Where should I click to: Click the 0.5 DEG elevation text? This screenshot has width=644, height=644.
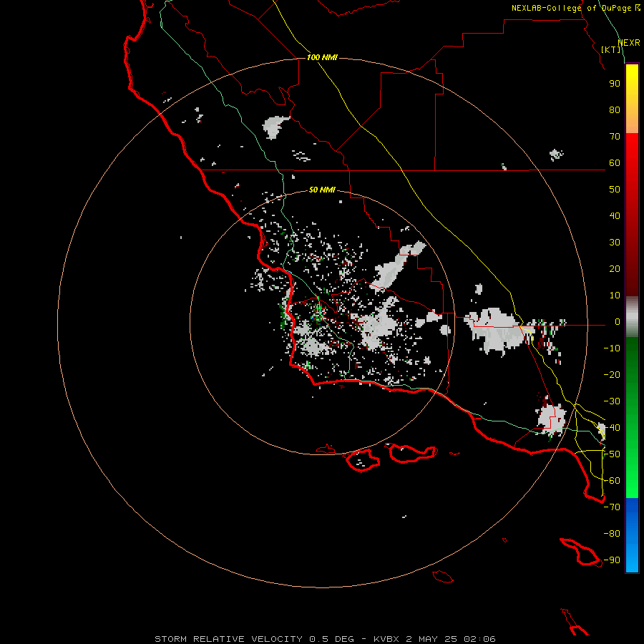pos(331,639)
